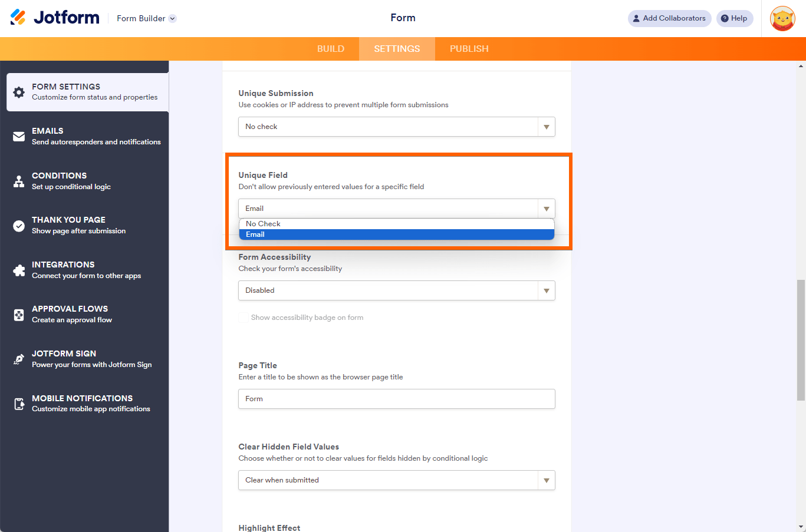The image size is (806, 532).
Task: Click the Thank You Page checkmark icon
Action: [x=19, y=226]
